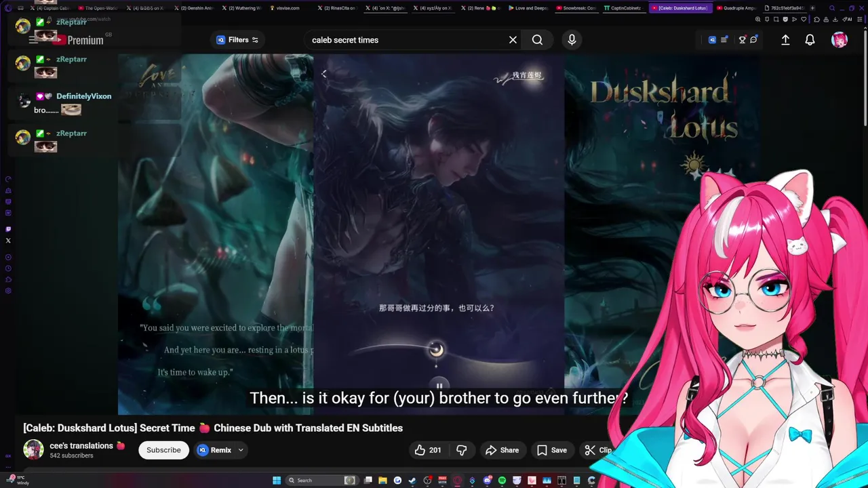Expand the dropdown arrow beside Remix

click(x=241, y=450)
